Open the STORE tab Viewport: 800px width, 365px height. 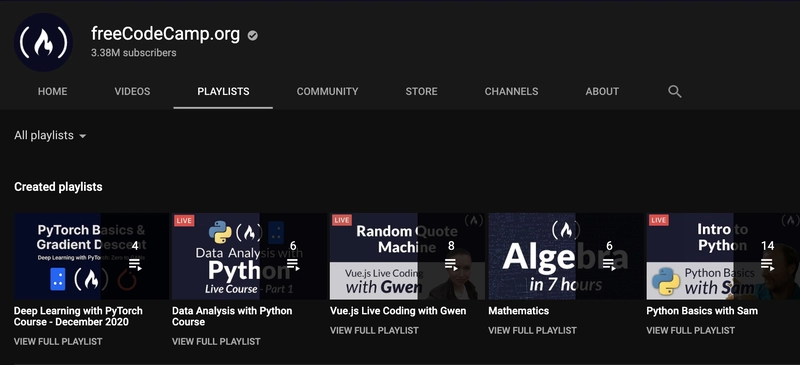(x=421, y=91)
